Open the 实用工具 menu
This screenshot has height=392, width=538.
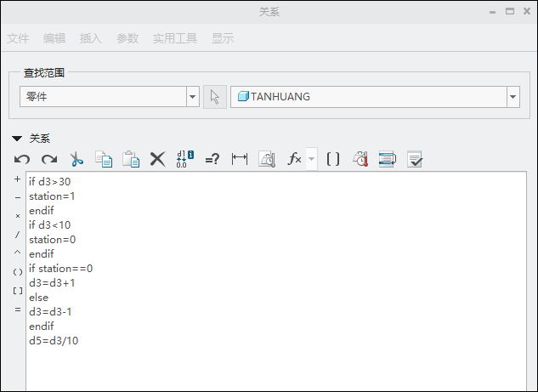click(175, 38)
